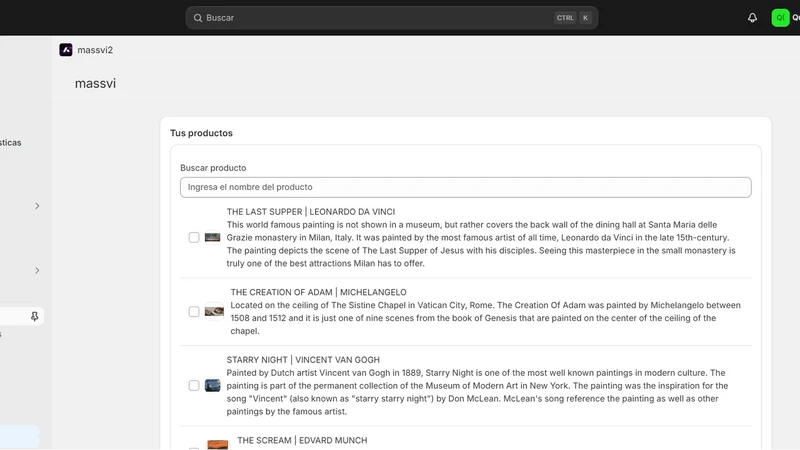Open The Creation of Adam thumbnail
The width and height of the screenshot is (800, 450).
(x=214, y=311)
